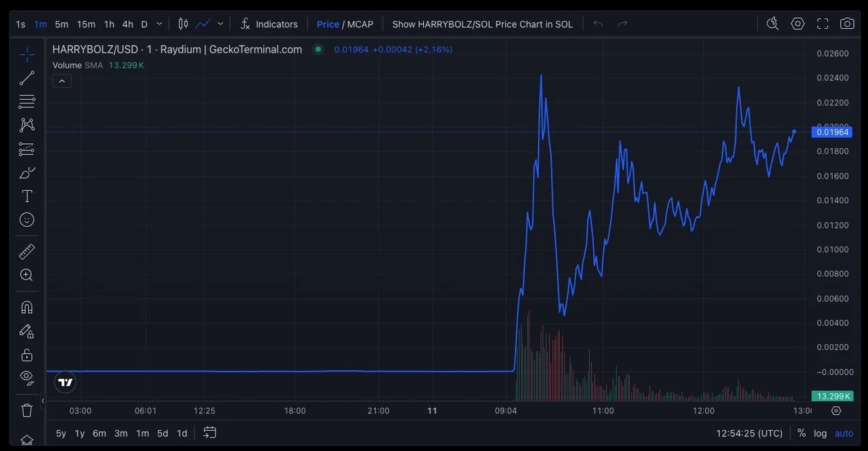Expand the timeframe interval dropdown arrow
Screen dimensions: 868x451
160,24
